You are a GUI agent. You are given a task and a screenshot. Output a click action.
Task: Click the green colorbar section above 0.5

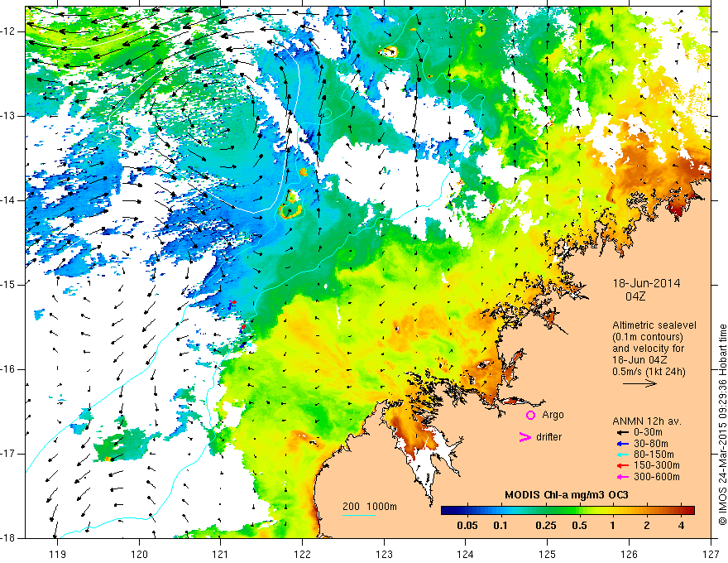tap(579, 511)
